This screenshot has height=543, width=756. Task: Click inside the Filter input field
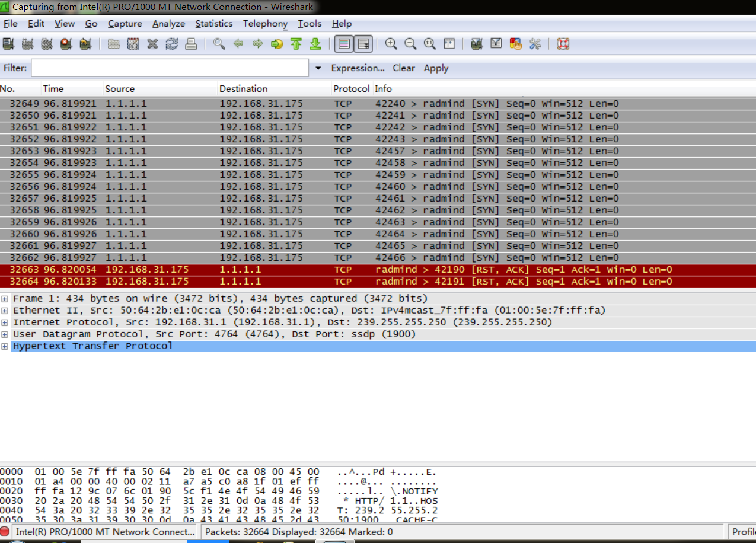point(169,68)
